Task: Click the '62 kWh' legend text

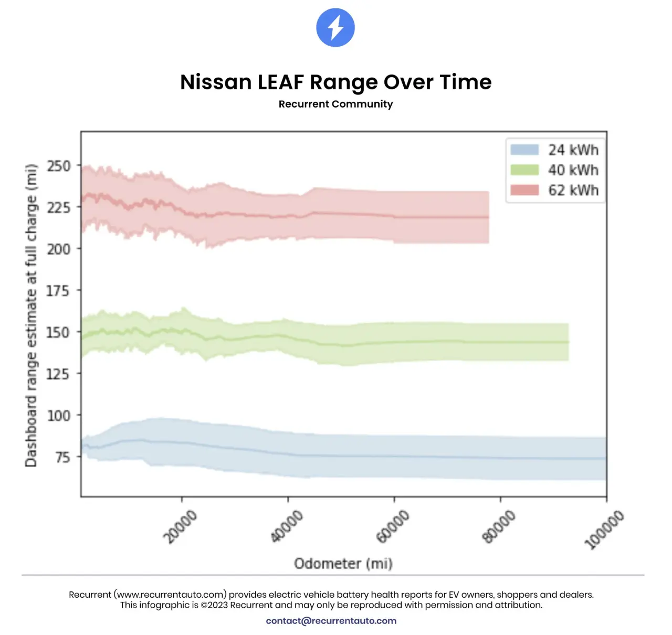Action: [573, 190]
